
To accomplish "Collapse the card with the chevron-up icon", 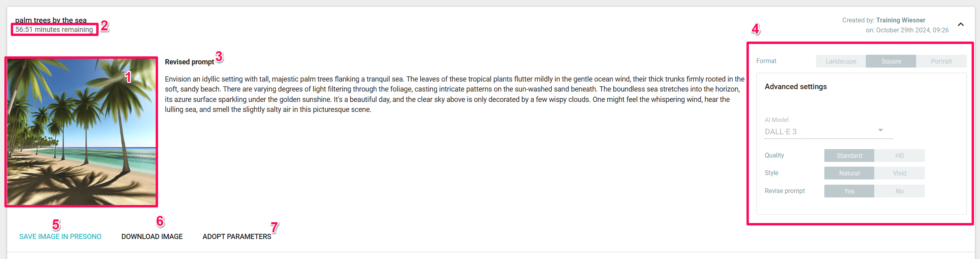I will pyautogui.click(x=960, y=24).
